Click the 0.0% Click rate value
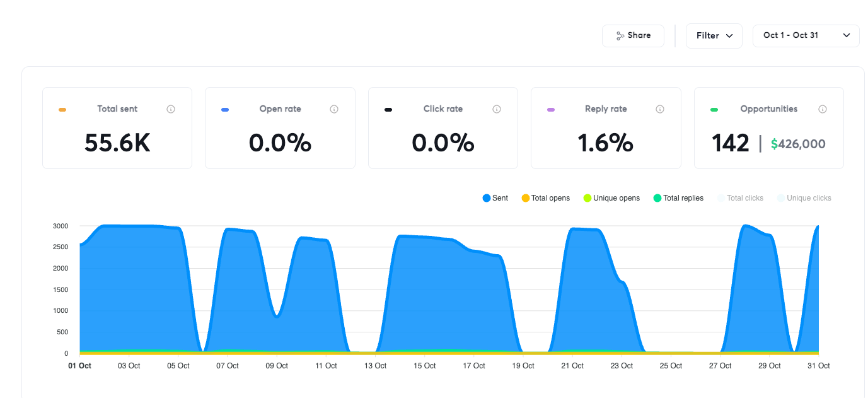868x398 pixels. click(x=443, y=143)
